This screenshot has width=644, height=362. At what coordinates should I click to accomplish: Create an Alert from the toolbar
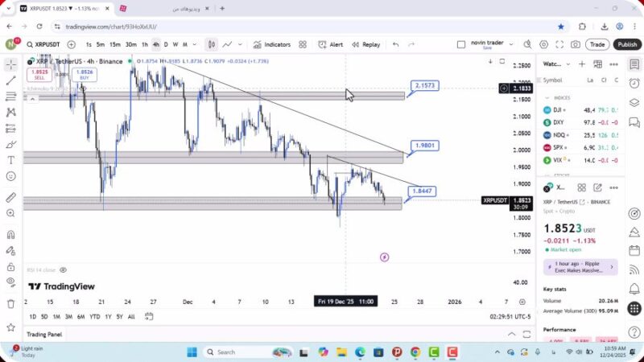click(x=330, y=45)
